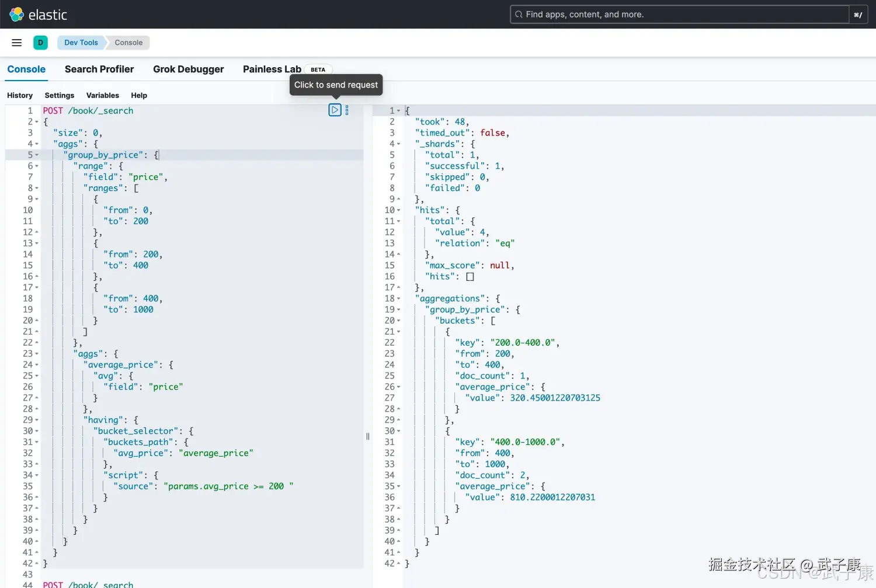This screenshot has width=876, height=588.
Task: Collapse response line 10 hits fold arrow
Action: point(399,210)
